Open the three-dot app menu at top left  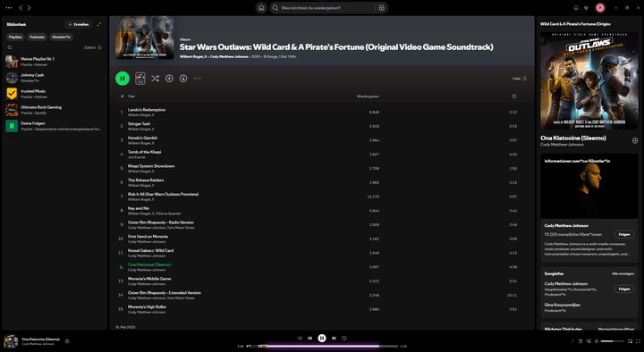click(9, 8)
